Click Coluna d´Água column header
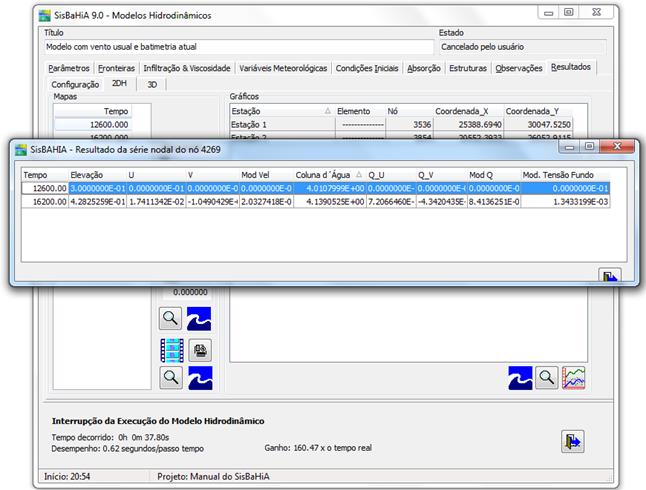 click(x=330, y=175)
